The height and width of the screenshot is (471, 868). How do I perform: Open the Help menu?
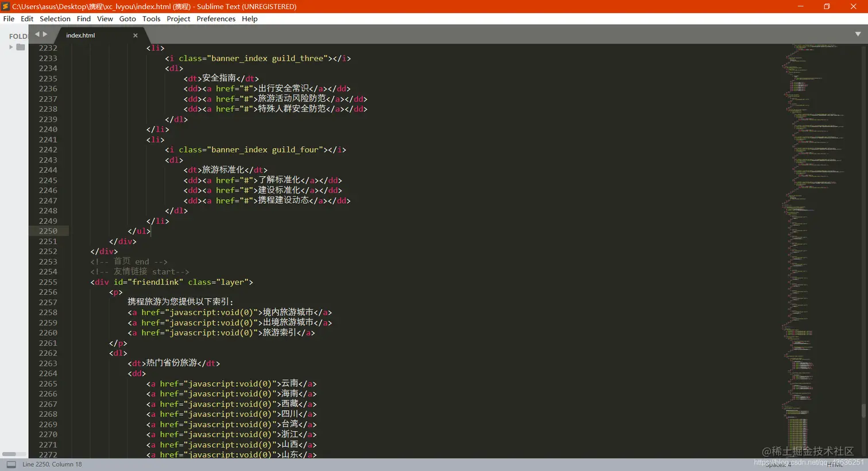click(x=250, y=19)
